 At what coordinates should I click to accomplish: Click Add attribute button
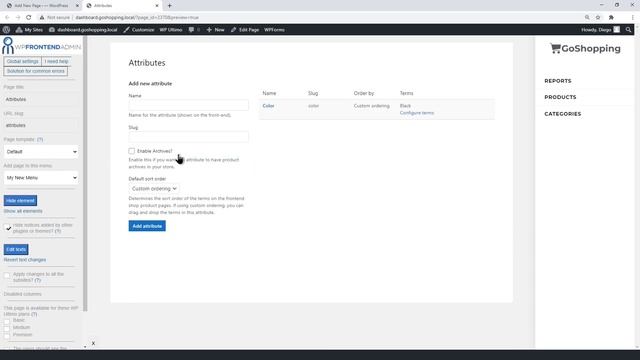(147, 226)
